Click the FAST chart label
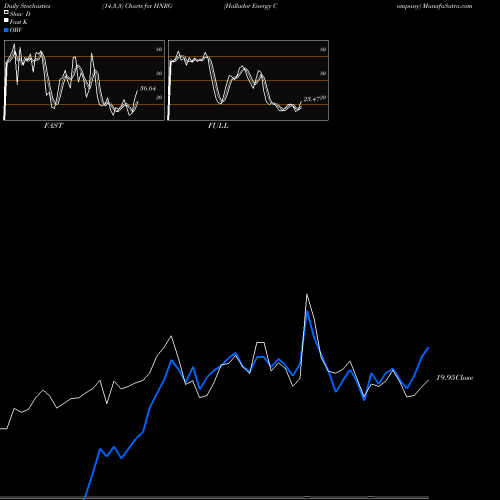500x500 pixels. click(53, 126)
